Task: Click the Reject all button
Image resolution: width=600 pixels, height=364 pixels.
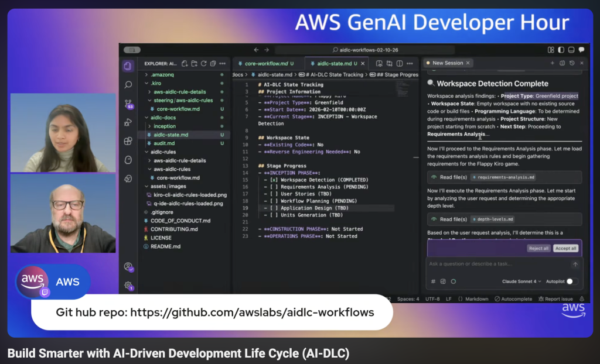Action: [538, 248]
